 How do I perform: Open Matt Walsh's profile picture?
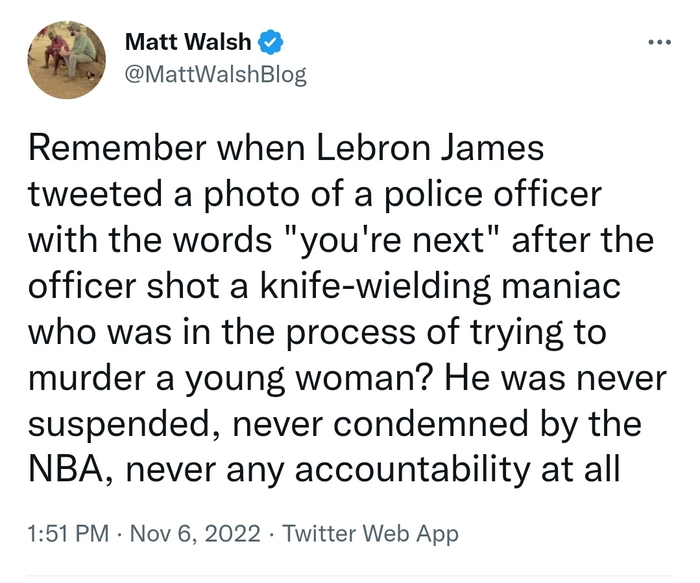pos(67,59)
